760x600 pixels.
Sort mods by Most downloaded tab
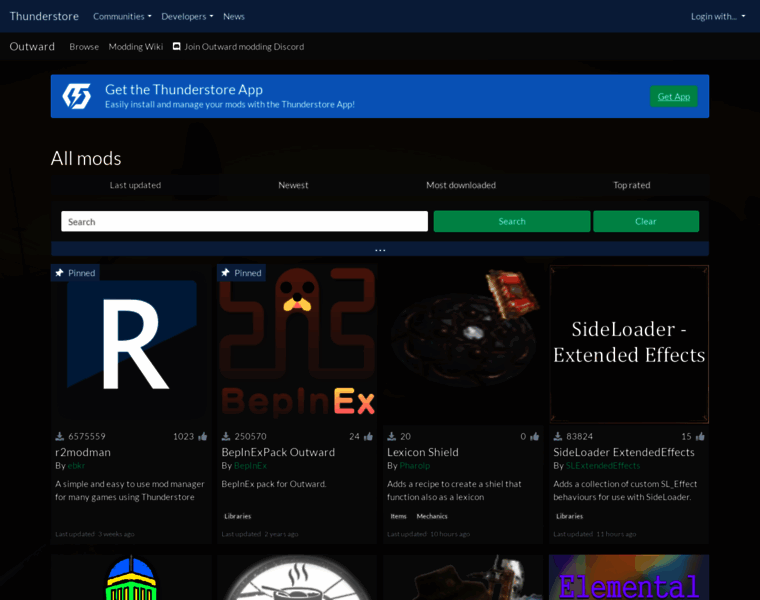tap(461, 185)
